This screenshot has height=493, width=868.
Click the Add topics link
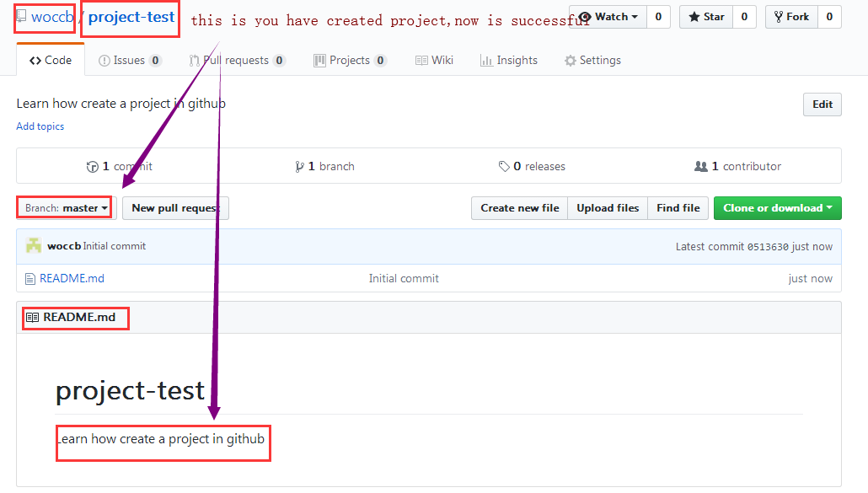[x=40, y=126]
